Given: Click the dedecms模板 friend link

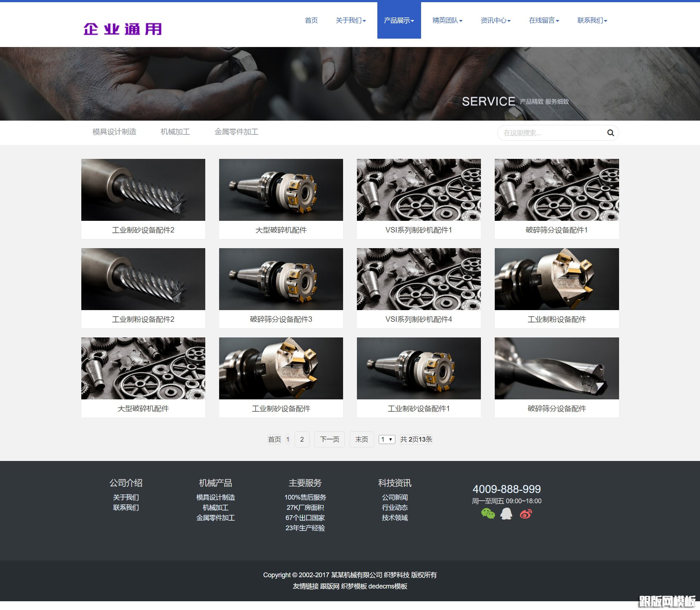Looking at the screenshot, I should click(x=388, y=586).
